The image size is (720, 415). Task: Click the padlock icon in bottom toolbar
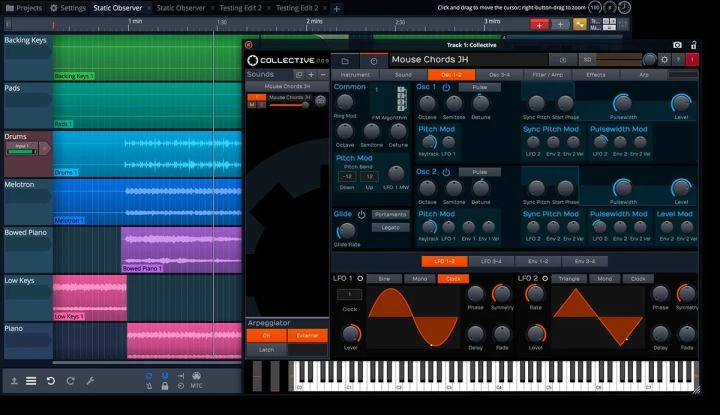[x=165, y=386]
